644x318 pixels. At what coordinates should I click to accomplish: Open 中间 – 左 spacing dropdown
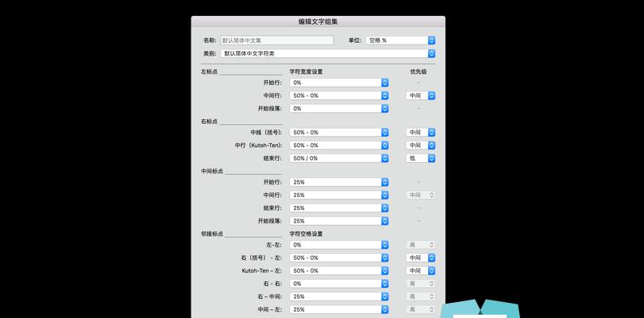(339, 309)
